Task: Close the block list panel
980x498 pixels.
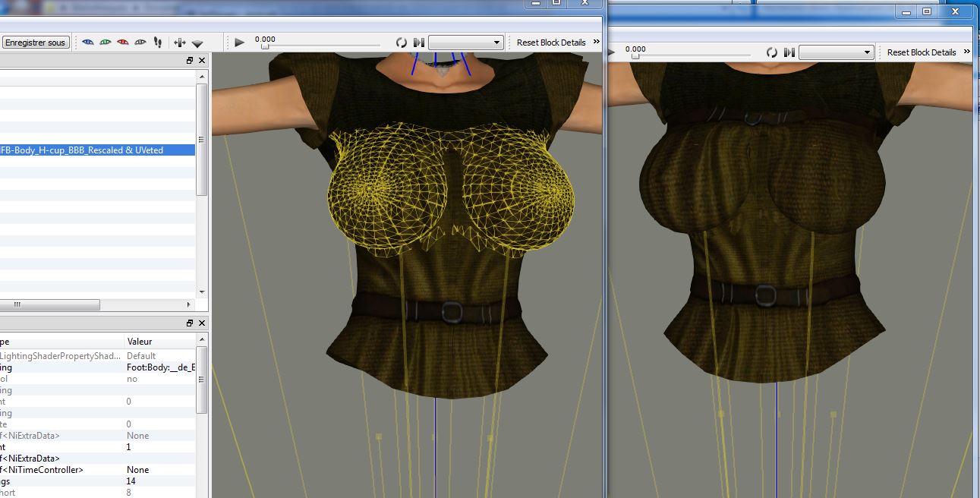Action: tap(202, 60)
